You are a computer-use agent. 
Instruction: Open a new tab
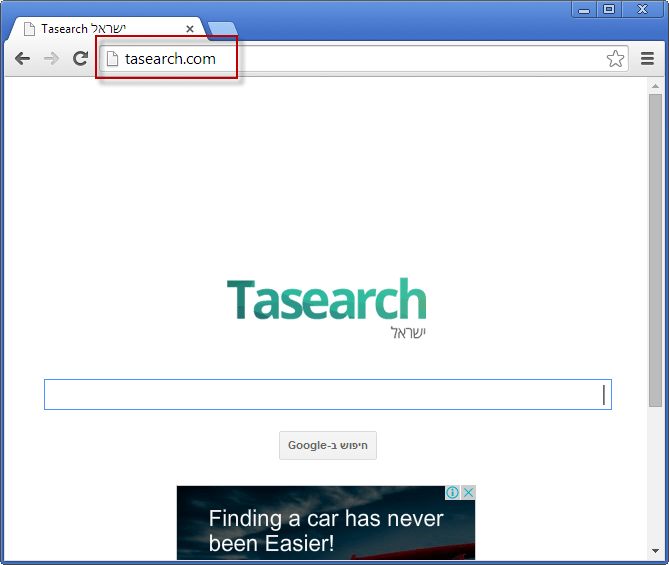tap(223, 29)
